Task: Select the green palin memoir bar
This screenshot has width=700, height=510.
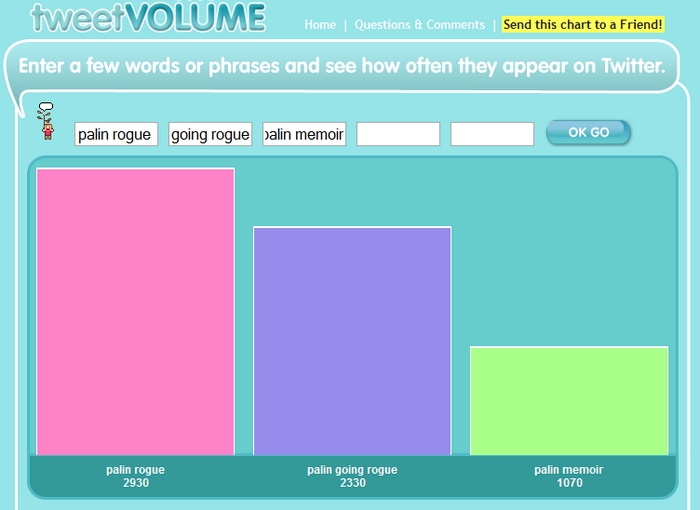Action: pos(569,401)
